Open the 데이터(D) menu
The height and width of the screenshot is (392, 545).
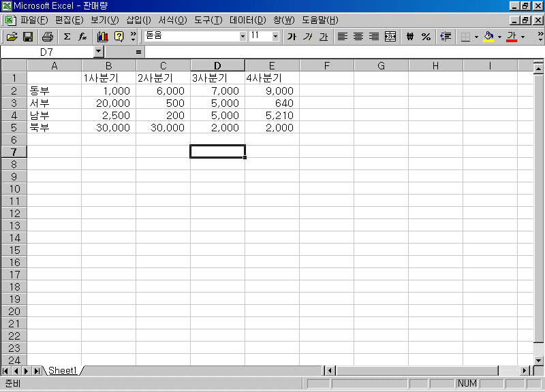coord(247,20)
